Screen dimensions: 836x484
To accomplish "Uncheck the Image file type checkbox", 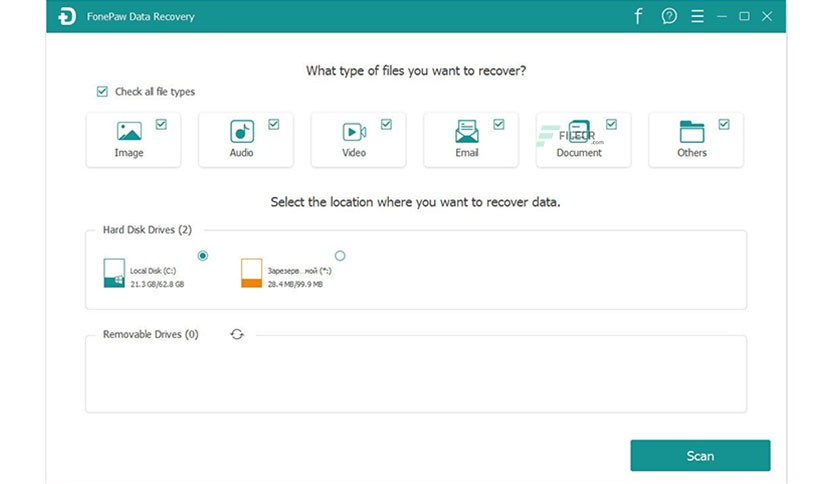I will coord(161,124).
